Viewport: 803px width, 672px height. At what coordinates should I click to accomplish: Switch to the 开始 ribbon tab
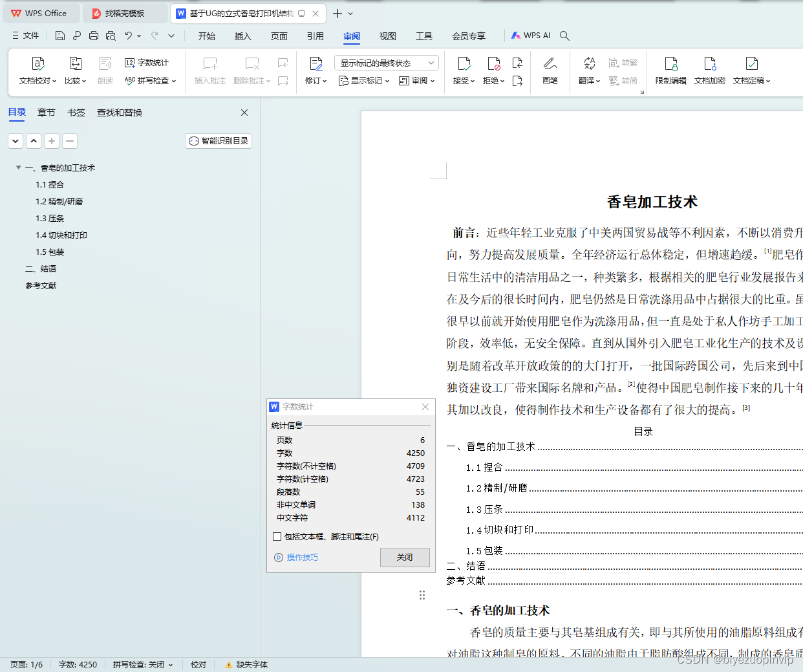tap(207, 36)
